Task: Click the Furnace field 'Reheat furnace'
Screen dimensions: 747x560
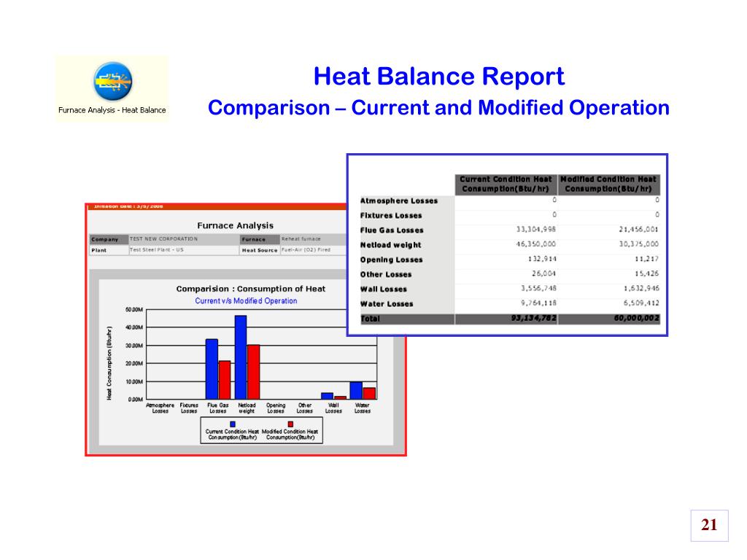Action: pyautogui.click(x=301, y=239)
